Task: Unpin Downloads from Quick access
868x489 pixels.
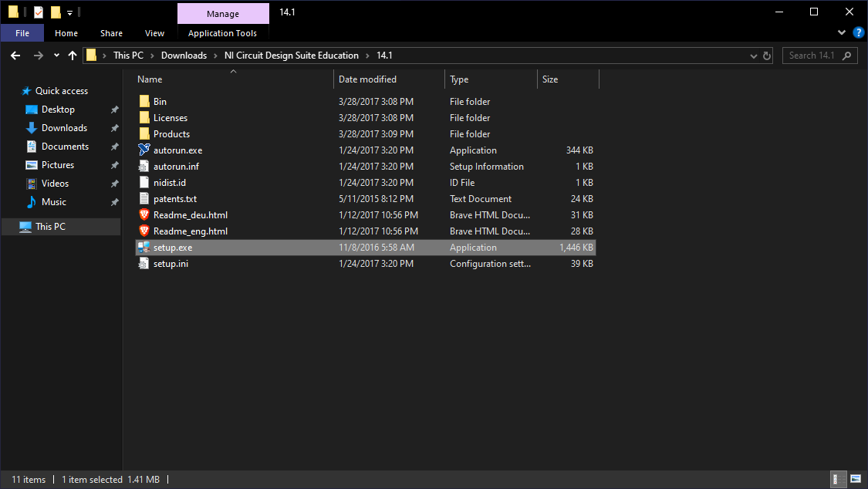Action: (115, 128)
